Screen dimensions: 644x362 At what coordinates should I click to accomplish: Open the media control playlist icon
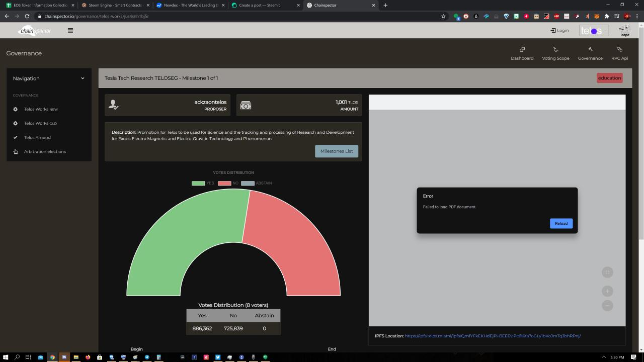pos(617,16)
